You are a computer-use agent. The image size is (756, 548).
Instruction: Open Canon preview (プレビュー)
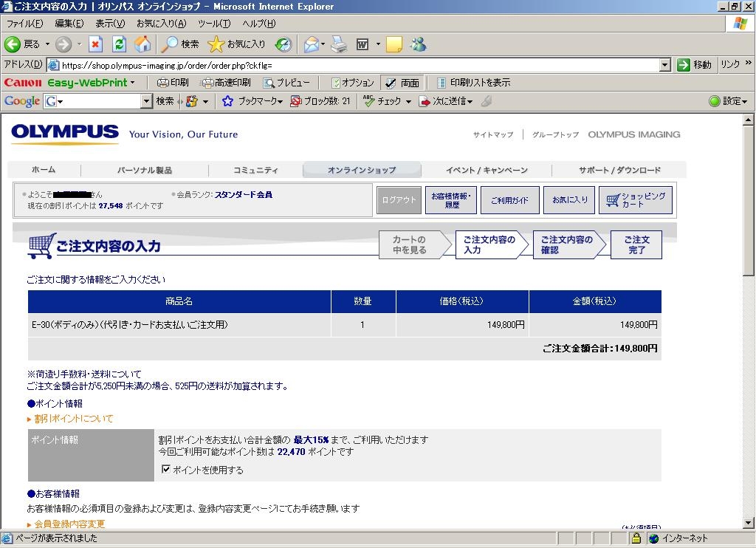click(286, 83)
